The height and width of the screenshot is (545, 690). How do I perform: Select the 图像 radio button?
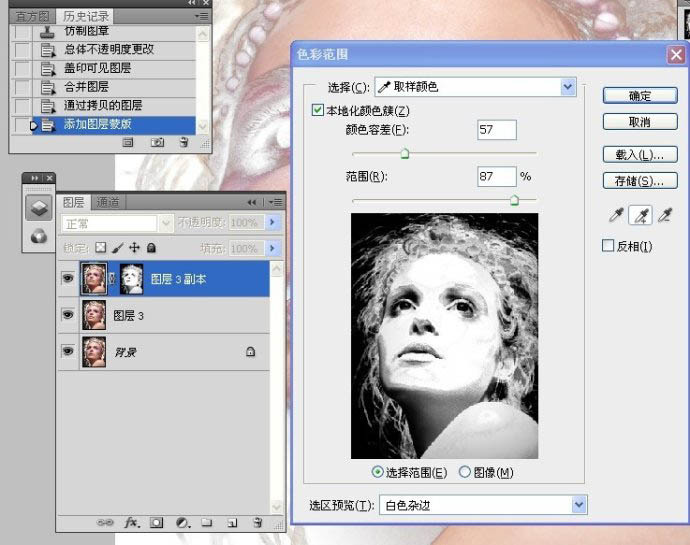click(x=465, y=472)
